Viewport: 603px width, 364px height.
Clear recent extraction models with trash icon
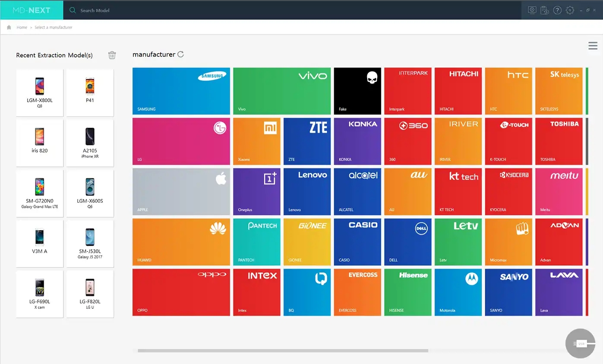(112, 55)
